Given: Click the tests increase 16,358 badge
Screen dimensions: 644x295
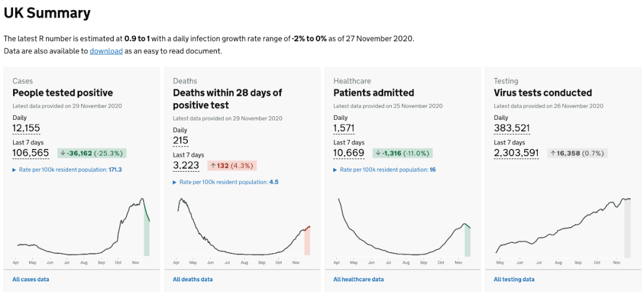Looking at the screenshot, I should 577,153.
